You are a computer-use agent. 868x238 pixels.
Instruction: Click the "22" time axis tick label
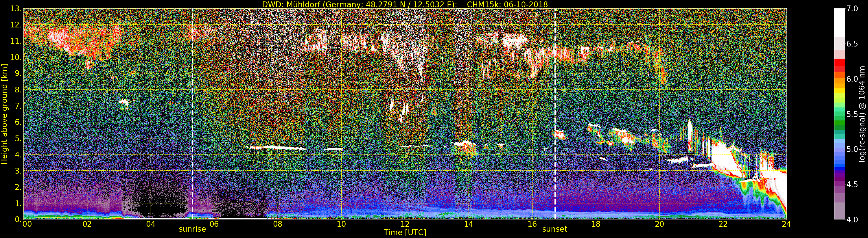tap(723, 224)
